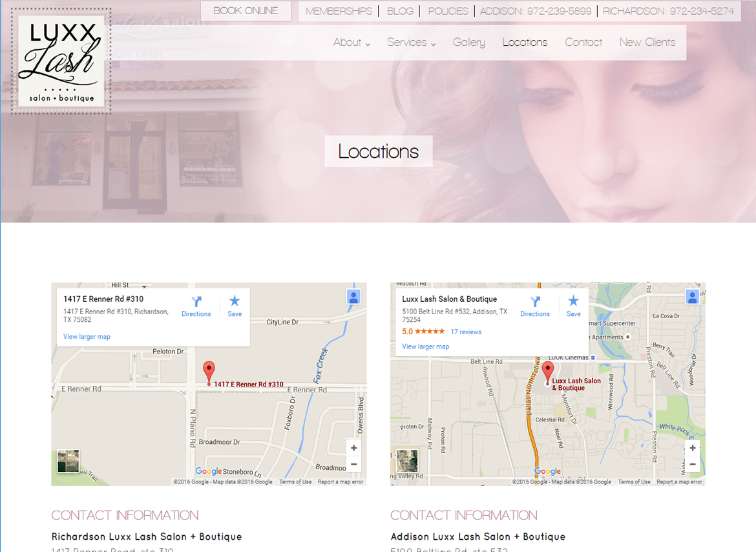Click the red 1417 E Renner Rd #310 pin label

[x=249, y=384]
